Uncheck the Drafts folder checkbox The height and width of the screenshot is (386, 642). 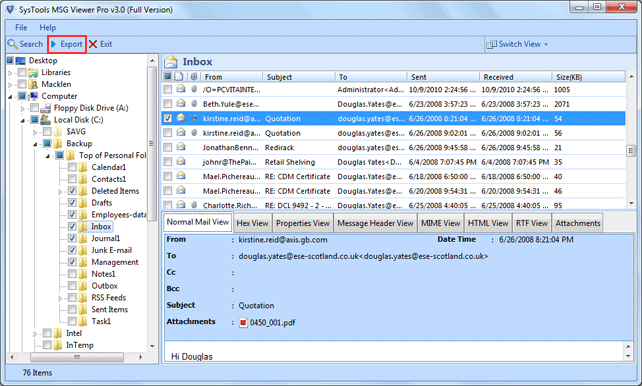point(72,203)
